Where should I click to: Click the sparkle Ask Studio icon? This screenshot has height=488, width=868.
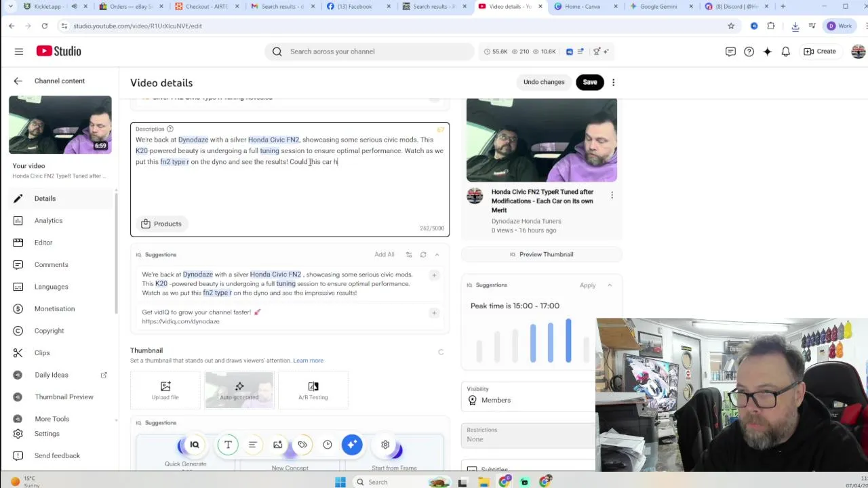pos(767,52)
